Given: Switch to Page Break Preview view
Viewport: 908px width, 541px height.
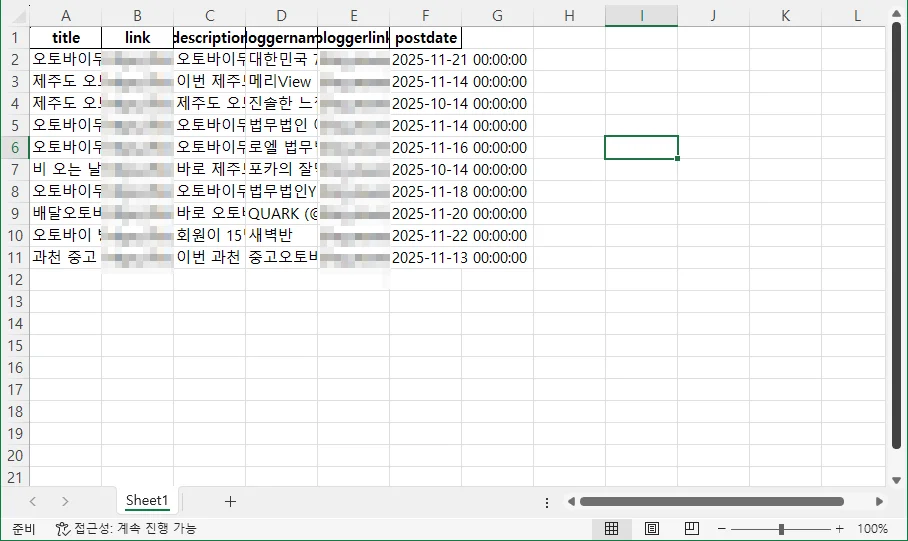Looking at the screenshot, I should [691, 528].
